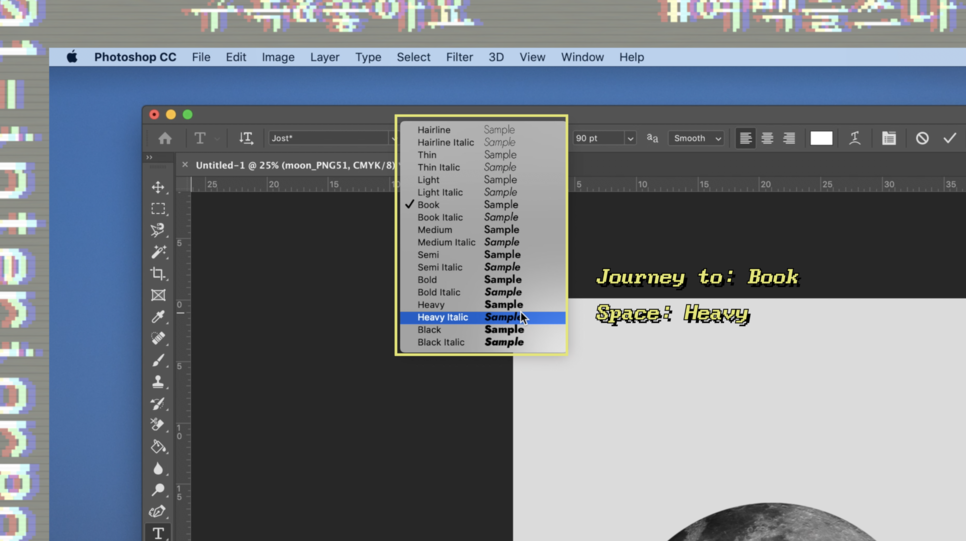This screenshot has width=966, height=541.
Task: Choose the highlighted Heavy Italic style
Action: (x=482, y=317)
